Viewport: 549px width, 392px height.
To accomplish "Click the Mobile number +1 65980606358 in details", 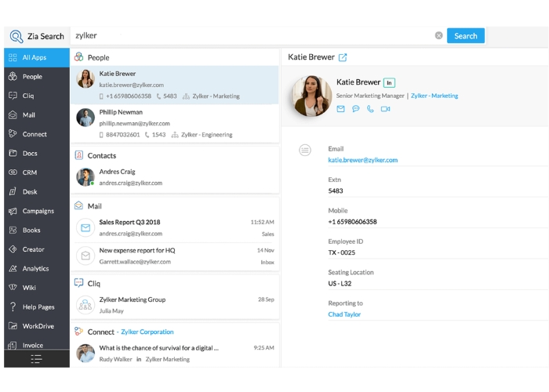I will pos(352,222).
